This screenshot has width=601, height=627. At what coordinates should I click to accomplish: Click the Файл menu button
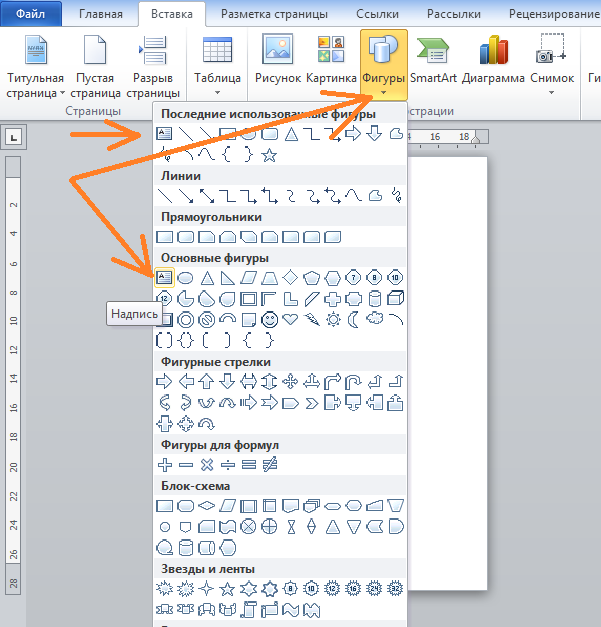31,14
